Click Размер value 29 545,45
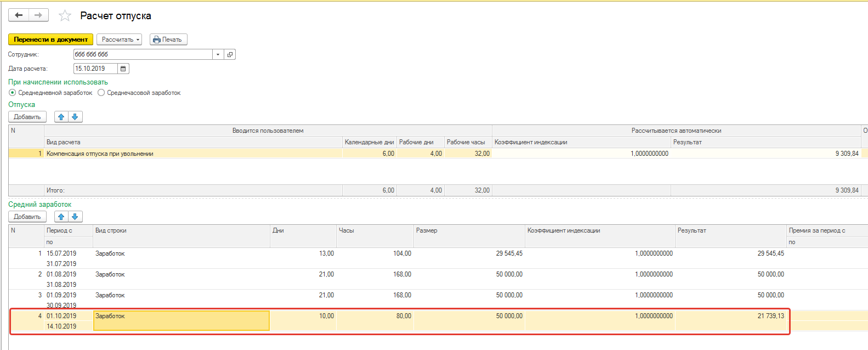The image size is (868, 350). point(509,253)
